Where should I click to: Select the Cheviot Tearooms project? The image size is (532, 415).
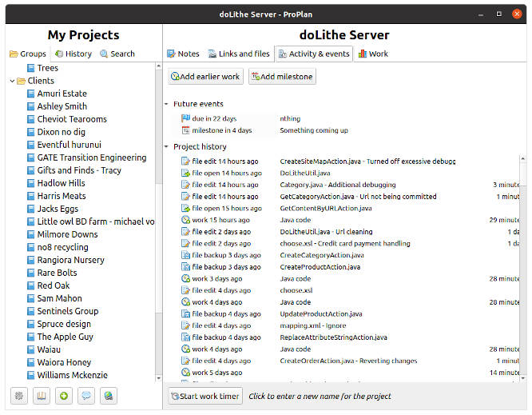coord(72,119)
